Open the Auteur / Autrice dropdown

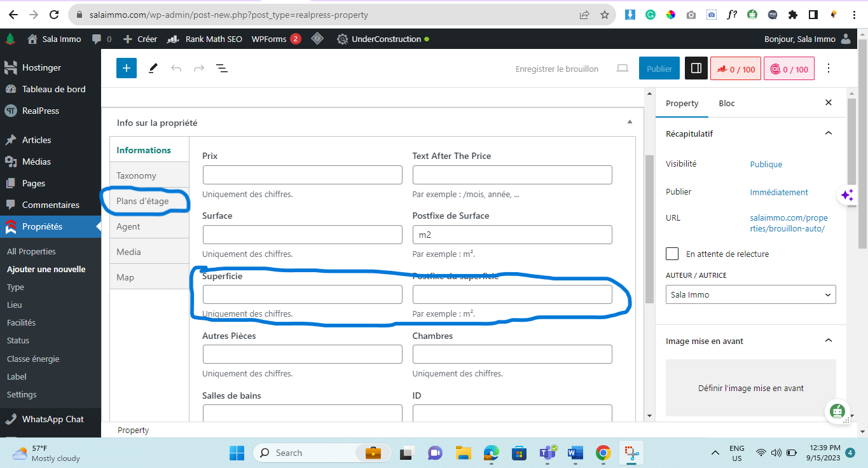point(750,294)
